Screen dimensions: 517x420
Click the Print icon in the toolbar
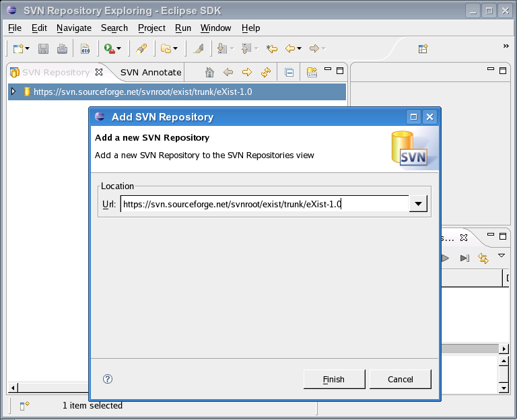point(62,48)
